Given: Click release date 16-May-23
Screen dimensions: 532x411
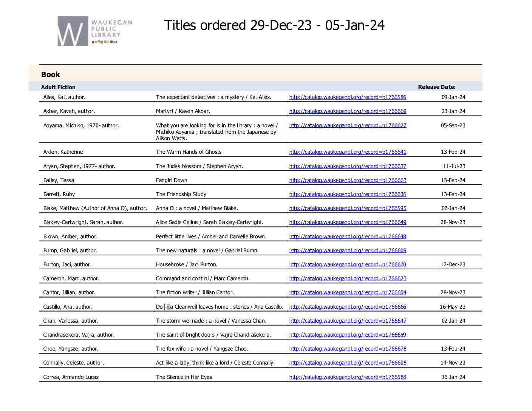Looking at the screenshot, I should click(453, 307).
